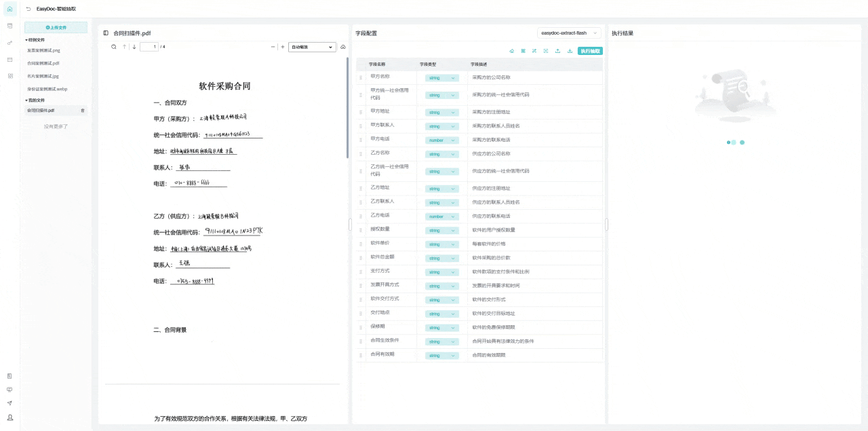Image resolution: width=868 pixels, height=431 pixels.
Task: Delete 合同扫描件.pdf using its trash icon
Action: 82,110
